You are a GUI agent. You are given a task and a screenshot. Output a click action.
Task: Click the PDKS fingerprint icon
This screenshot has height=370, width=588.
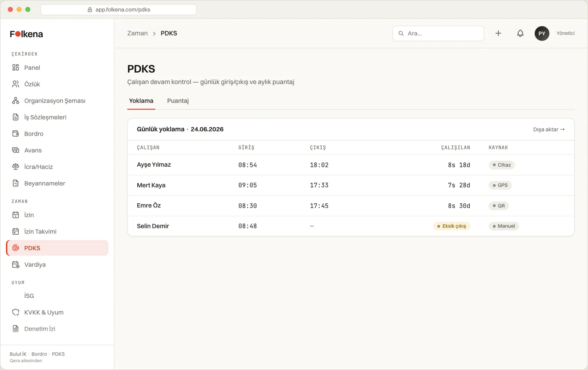15,248
